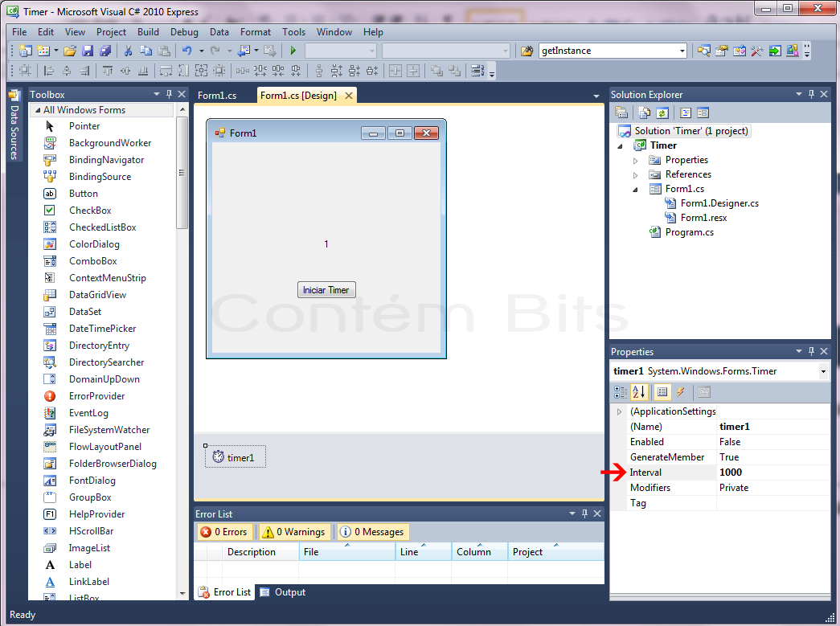Click the Open File folder icon
The width and height of the screenshot is (840, 626).
70,51
